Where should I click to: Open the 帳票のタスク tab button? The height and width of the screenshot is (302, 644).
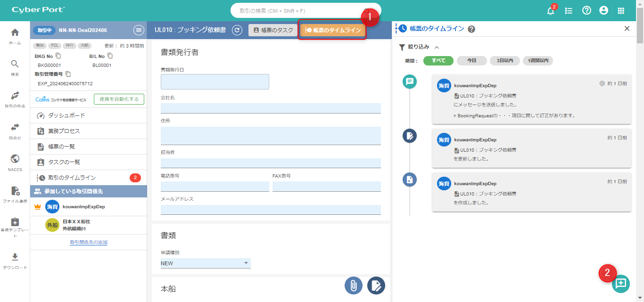click(273, 30)
